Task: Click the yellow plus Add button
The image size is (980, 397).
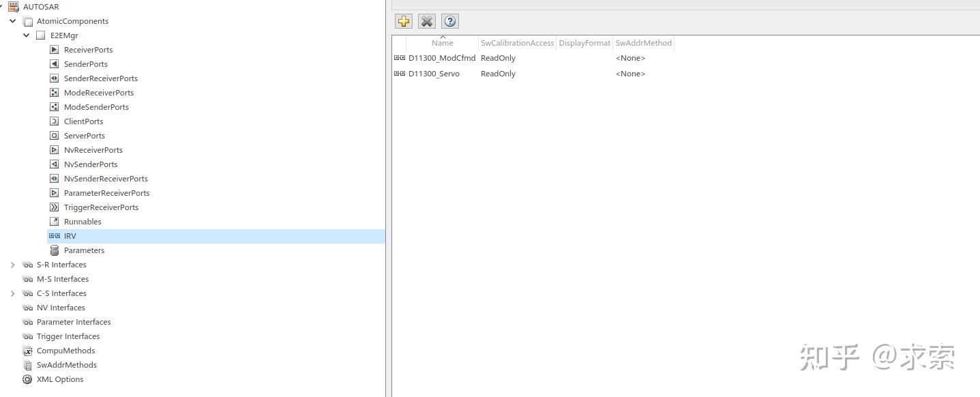Action: coord(404,21)
